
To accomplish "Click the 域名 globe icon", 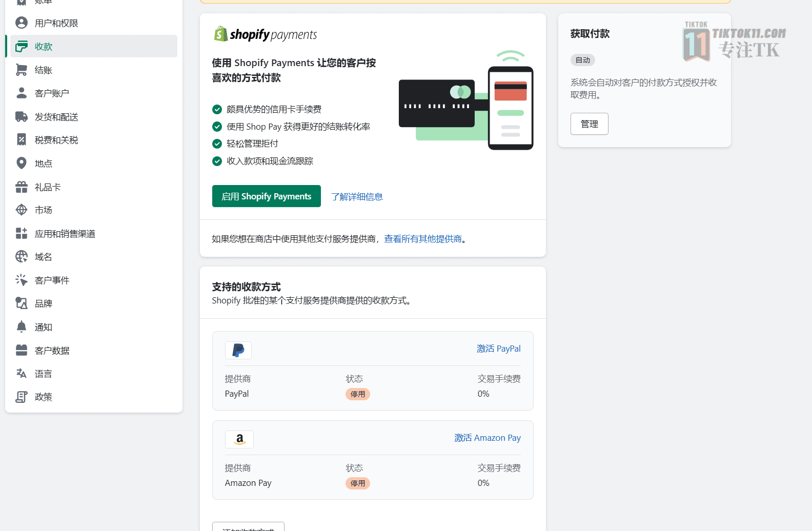I will (x=22, y=256).
